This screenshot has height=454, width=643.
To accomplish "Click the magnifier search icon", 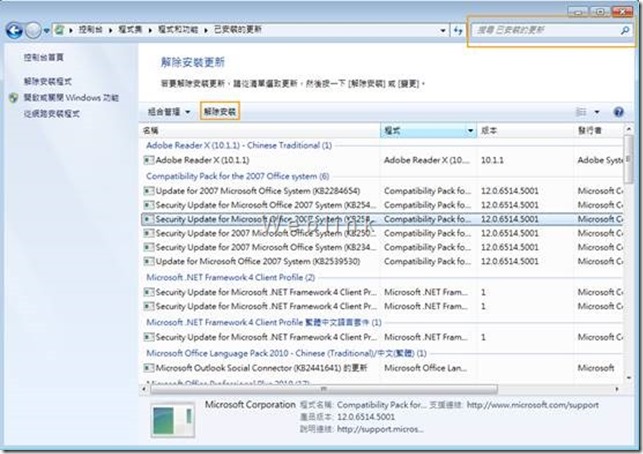I will [625, 30].
